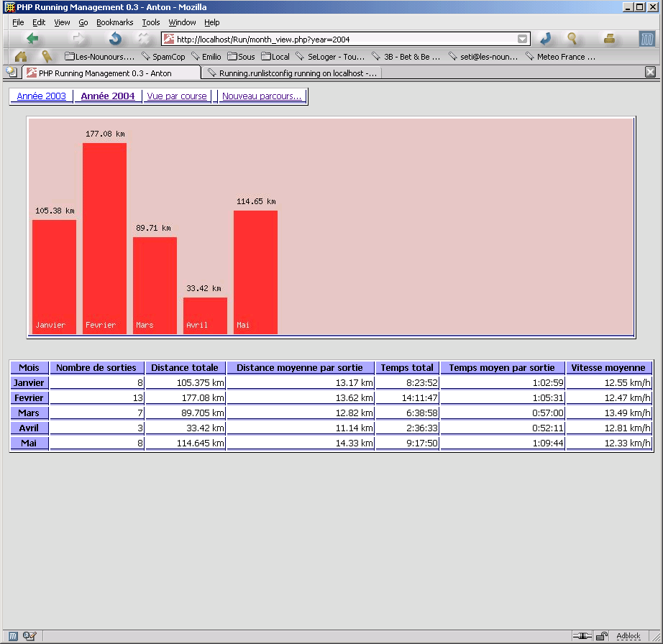This screenshot has height=644, width=663.
Task: Click the Search magnifier toolbar icon
Action: 572,39
